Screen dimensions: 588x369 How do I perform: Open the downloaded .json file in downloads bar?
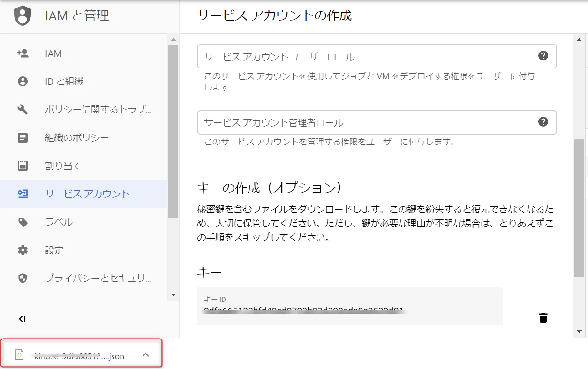click(82, 354)
